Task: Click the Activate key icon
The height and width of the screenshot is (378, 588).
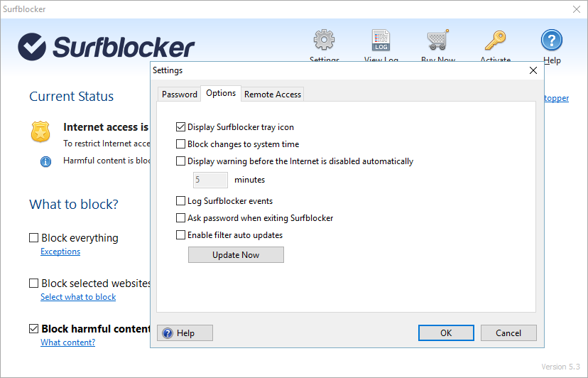Action: (x=495, y=40)
